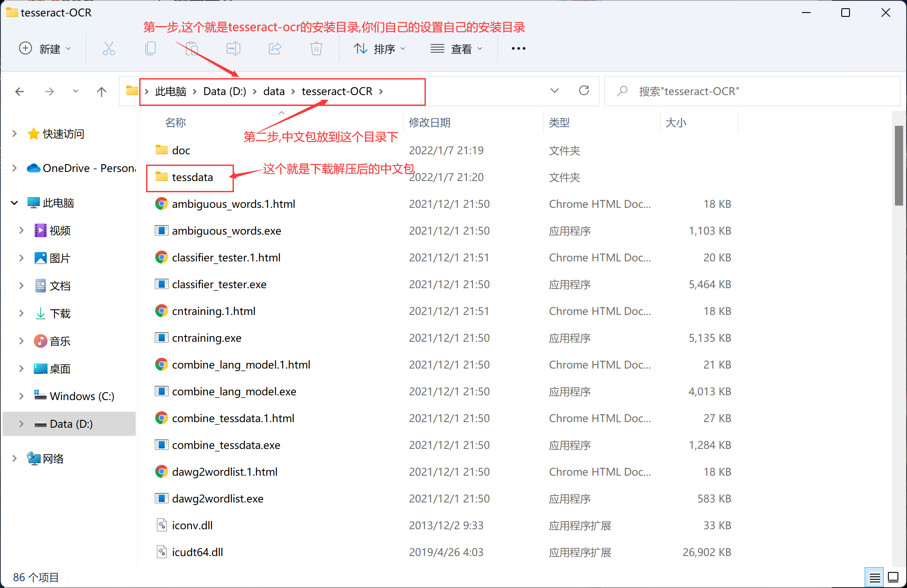Expand the 快速访问 tree node

tap(15, 133)
